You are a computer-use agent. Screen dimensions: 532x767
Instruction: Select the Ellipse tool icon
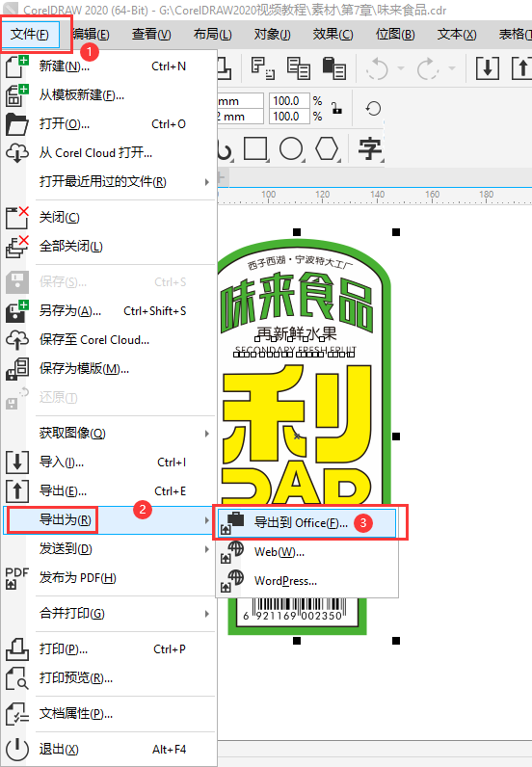click(291, 148)
